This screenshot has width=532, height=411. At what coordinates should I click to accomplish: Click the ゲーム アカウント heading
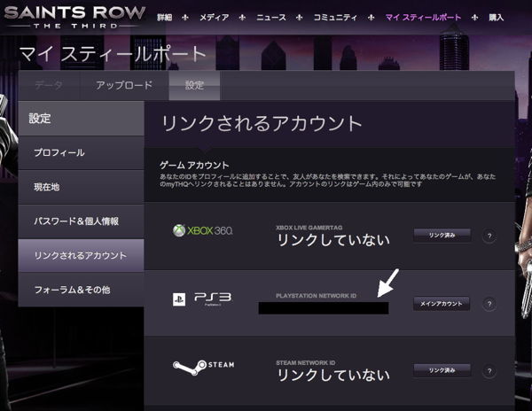pos(194,166)
